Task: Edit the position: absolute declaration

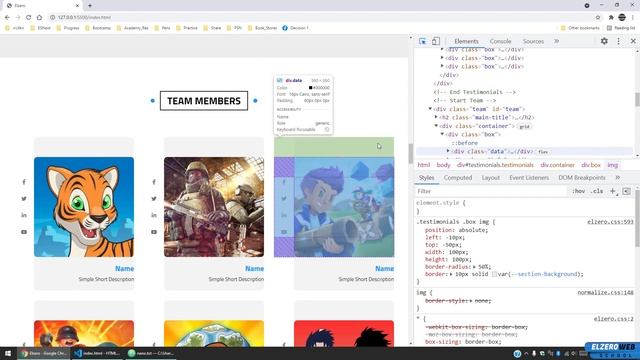Action: point(456,230)
